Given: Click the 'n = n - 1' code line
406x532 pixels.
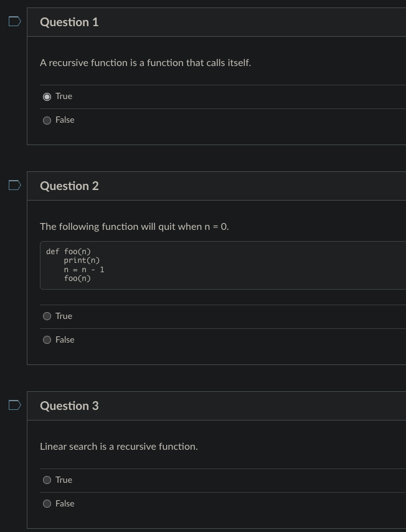Looking at the screenshot, I should coord(84,269).
